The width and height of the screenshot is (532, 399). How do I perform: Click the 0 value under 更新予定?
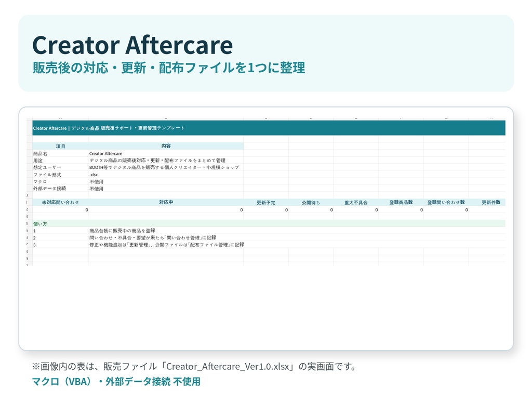(266, 210)
